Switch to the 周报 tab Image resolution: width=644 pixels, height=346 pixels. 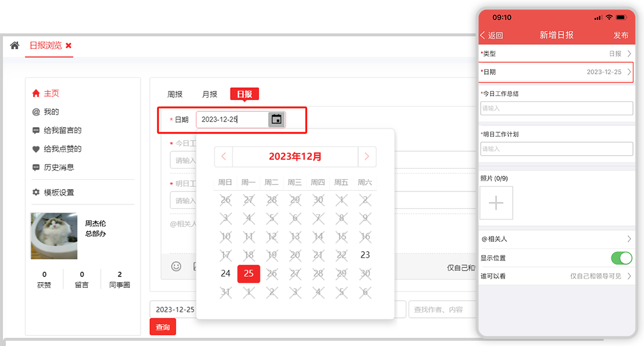(x=175, y=94)
